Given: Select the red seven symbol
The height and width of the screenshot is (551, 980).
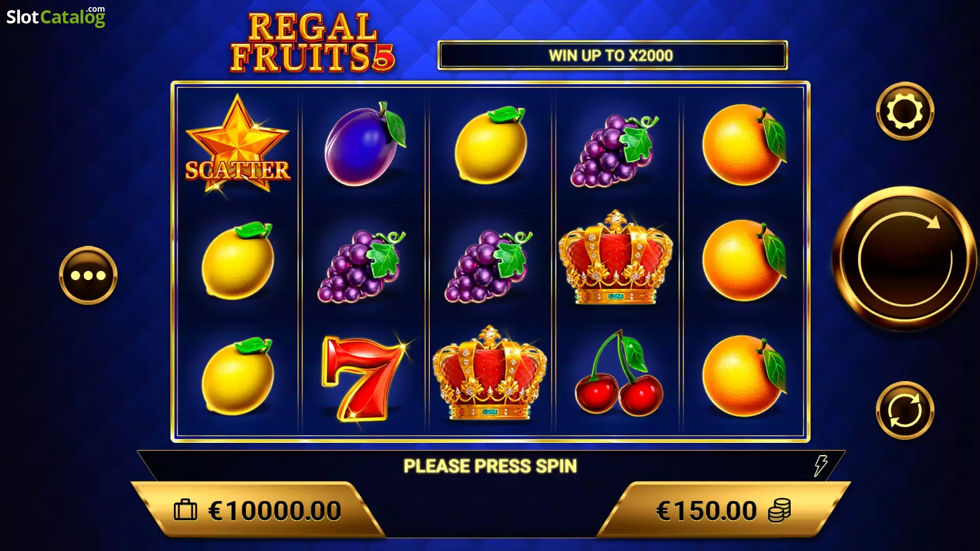Looking at the screenshot, I should pyautogui.click(x=364, y=378).
